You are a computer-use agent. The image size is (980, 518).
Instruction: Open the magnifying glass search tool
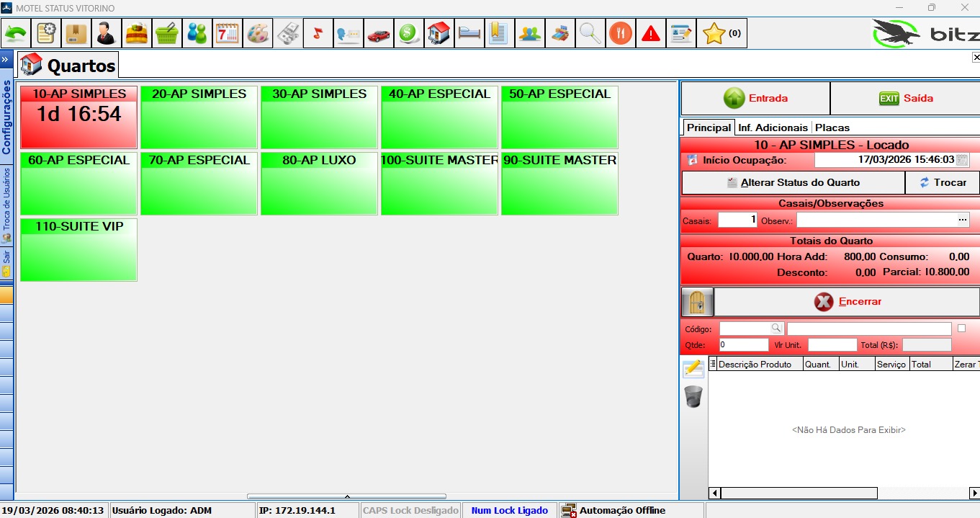tap(590, 34)
